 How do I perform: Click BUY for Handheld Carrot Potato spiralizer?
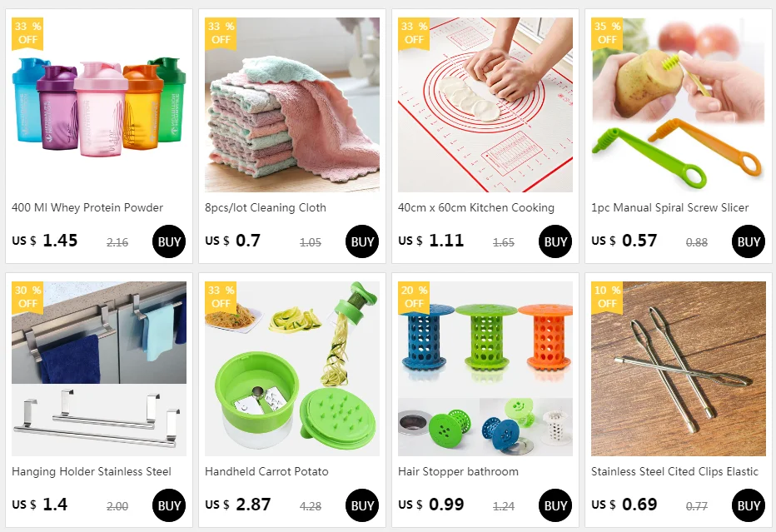(361, 505)
